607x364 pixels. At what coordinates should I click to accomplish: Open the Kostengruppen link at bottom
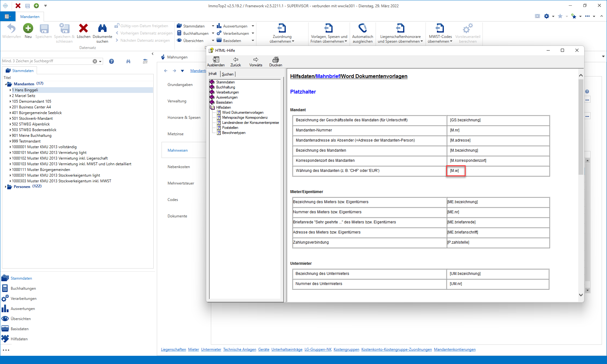[x=346, y=349]
